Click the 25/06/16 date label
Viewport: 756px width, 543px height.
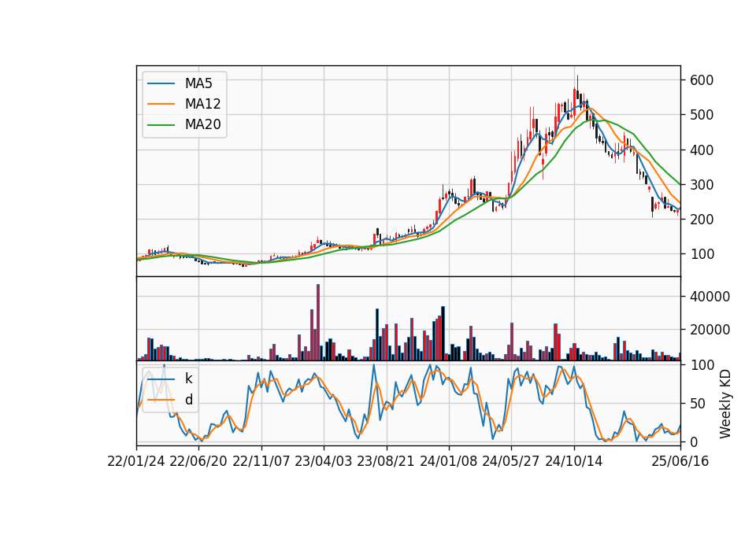pyautogui.click(x=680, y=461)
